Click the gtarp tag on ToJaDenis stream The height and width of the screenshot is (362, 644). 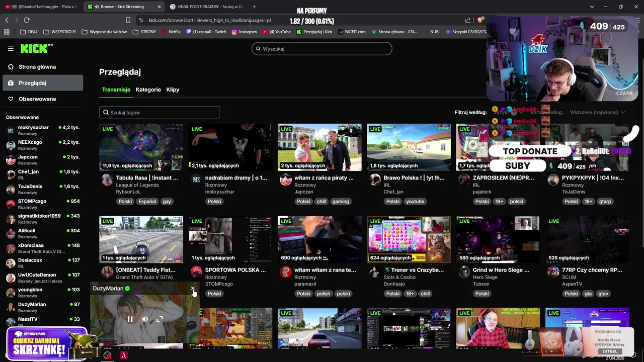click(x=605, y=202)
